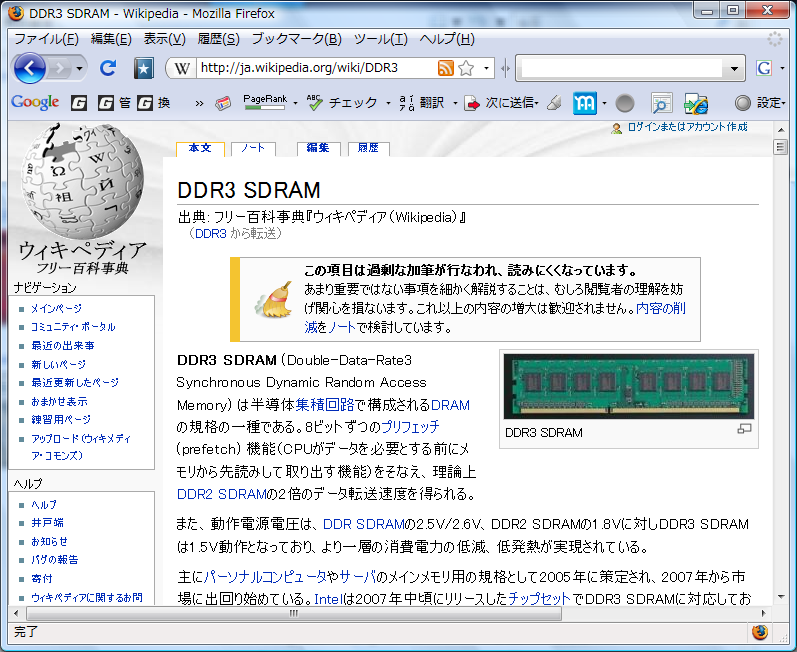Select the 本文 article tab
The width and height of the screenshot is (797, 652).
[200, 148]
